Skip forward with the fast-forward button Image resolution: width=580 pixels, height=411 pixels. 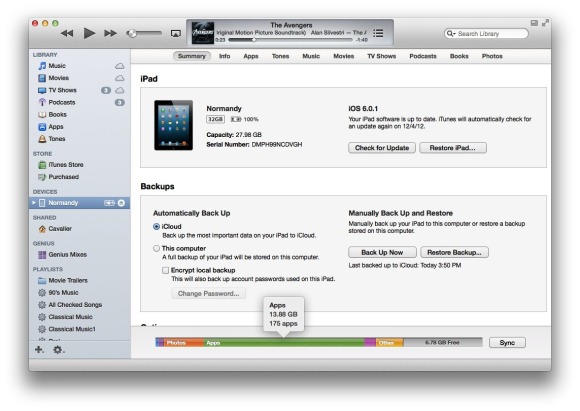pos(110,33)
